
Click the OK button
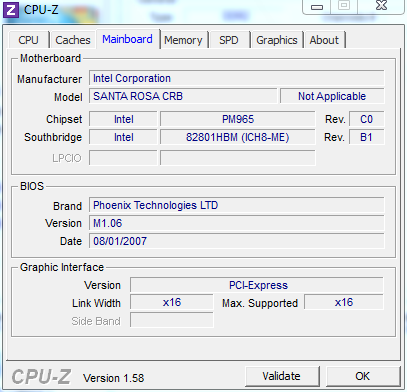point(362,376)
